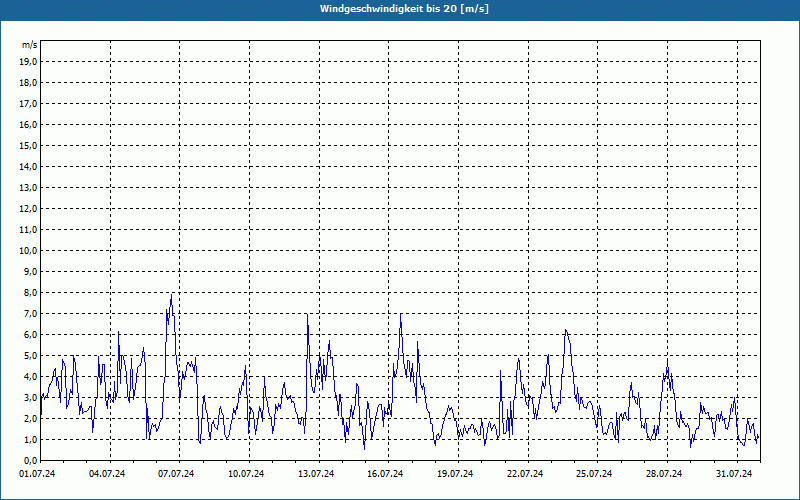The width and height of the screenshot is (800, 500).
Task: Click the 3,0 y-axis label
Action: (30, 397)
